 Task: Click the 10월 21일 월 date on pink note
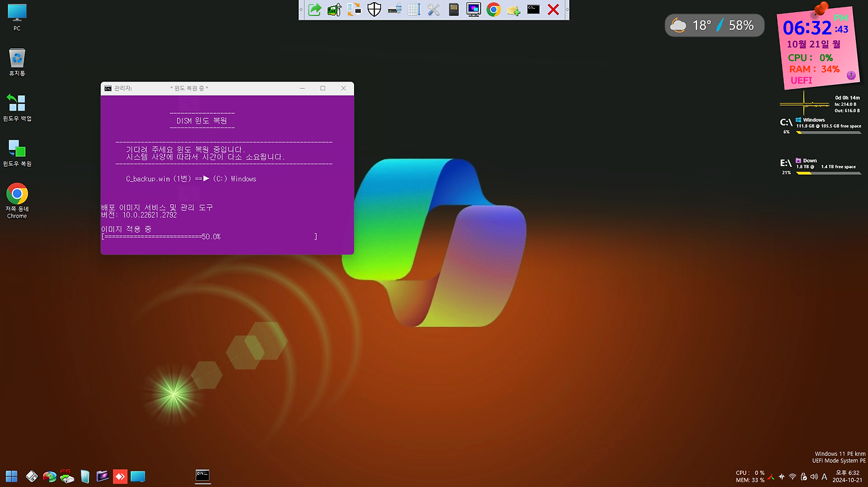point(814,44)
